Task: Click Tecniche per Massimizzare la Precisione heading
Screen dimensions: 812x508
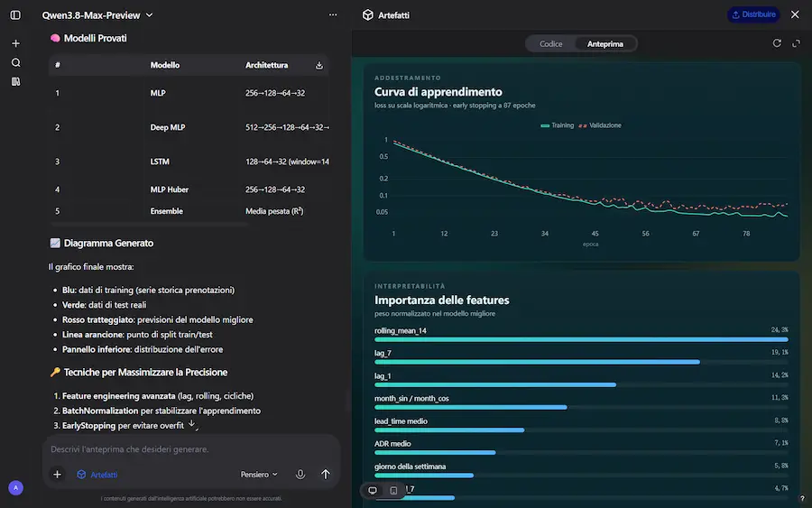Action: (x=139, y=373)
